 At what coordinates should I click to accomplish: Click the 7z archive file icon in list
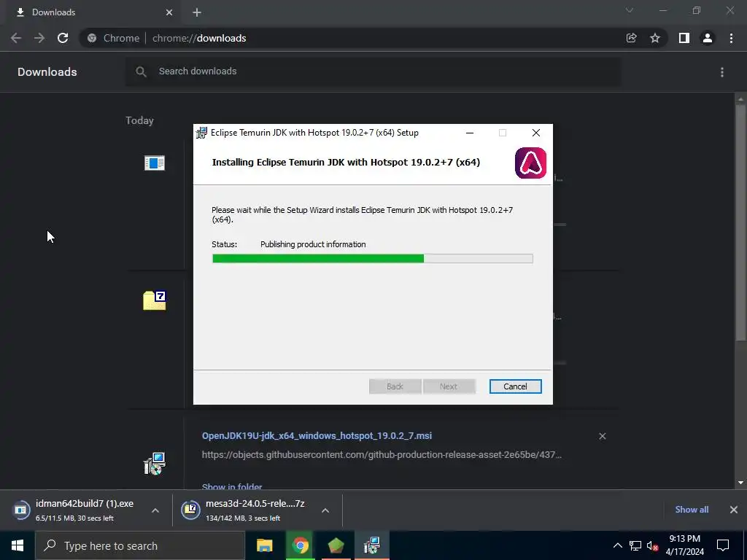155,300
